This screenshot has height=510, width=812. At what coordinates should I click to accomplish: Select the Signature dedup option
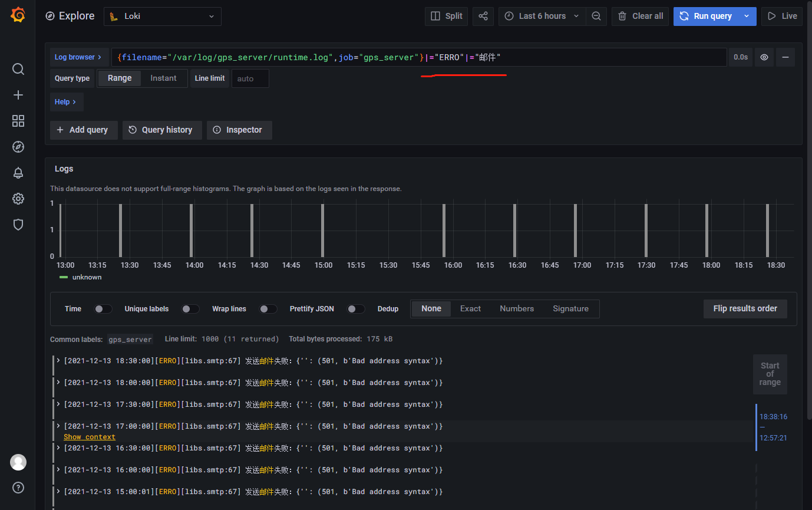pyautogui.click(x=570, y=308)
